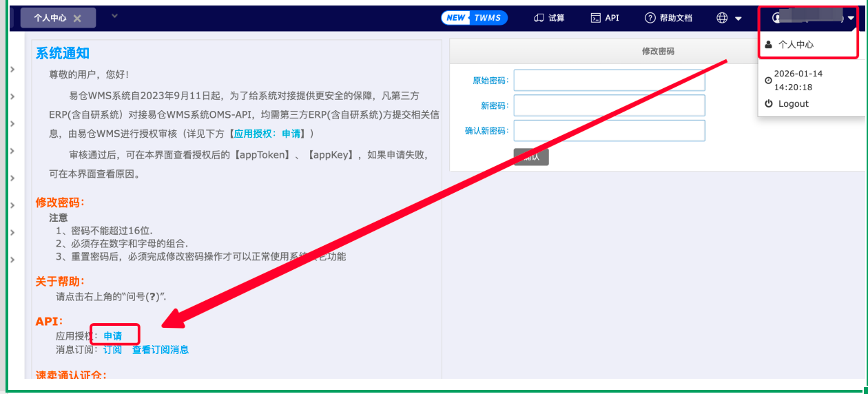Click the 订阅 link for 消息订阅
The image size is (868, 394).
[112, 350]
